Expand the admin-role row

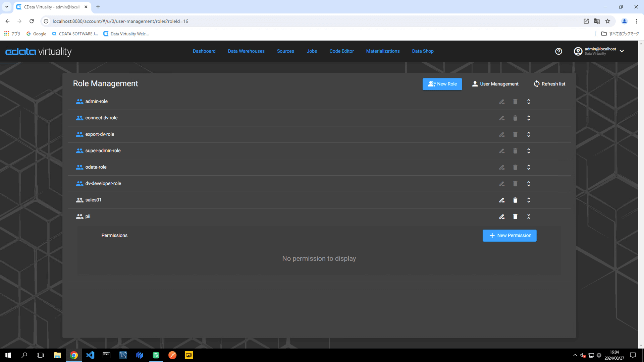(529, 102)
